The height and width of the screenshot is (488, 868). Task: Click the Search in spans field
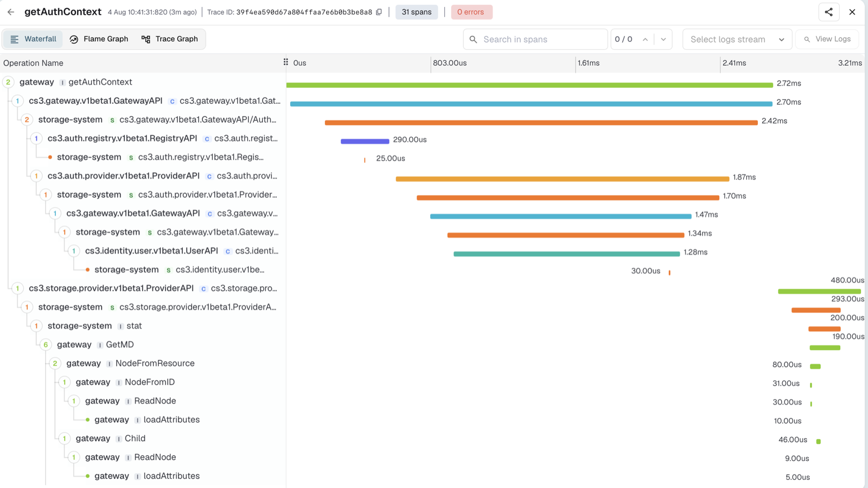pos(535,39)
